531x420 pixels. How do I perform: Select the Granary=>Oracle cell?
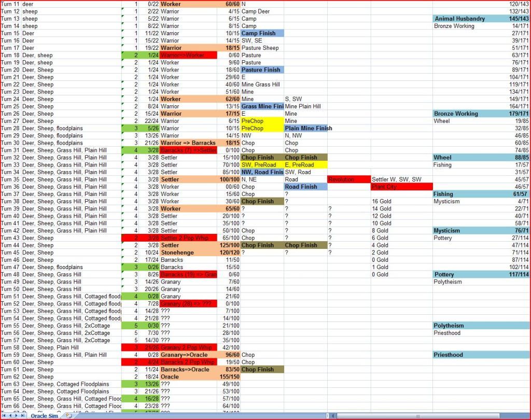189,355
